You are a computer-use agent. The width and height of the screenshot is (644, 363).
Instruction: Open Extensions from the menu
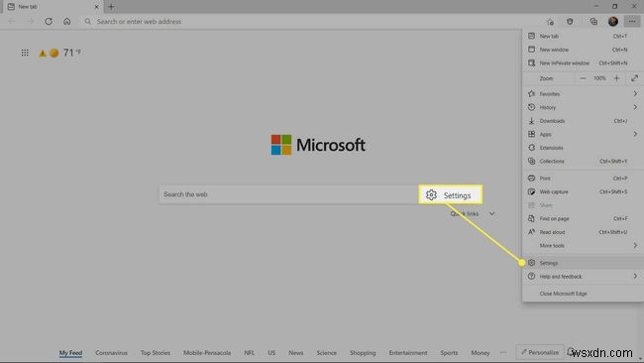(x=583, y=148)
